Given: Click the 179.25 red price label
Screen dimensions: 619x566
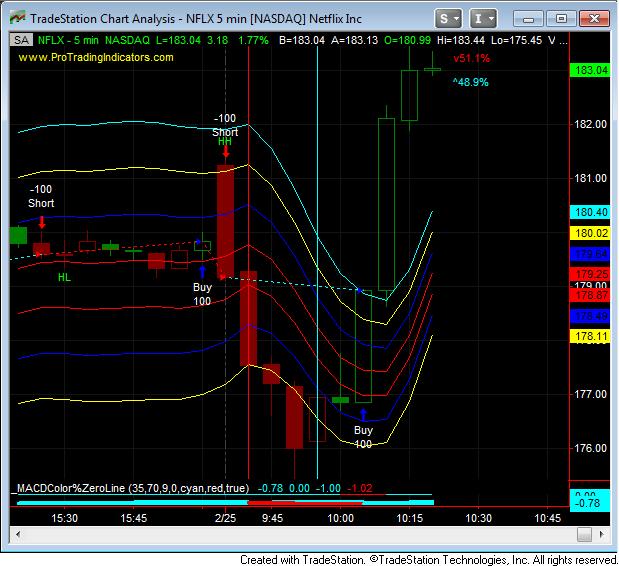Looking at the screenshot, I should (x=591, y=274).
